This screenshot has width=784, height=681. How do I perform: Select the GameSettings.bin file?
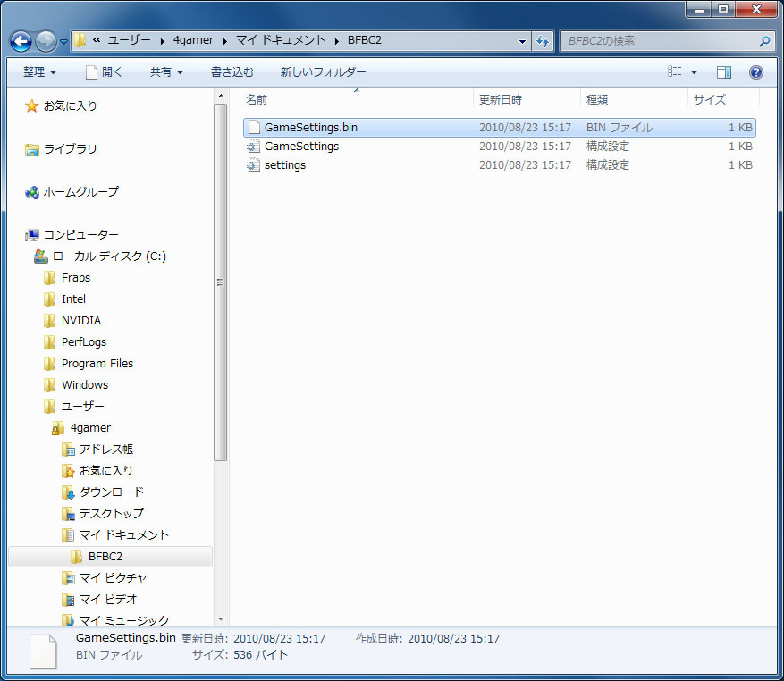[310, 128]
